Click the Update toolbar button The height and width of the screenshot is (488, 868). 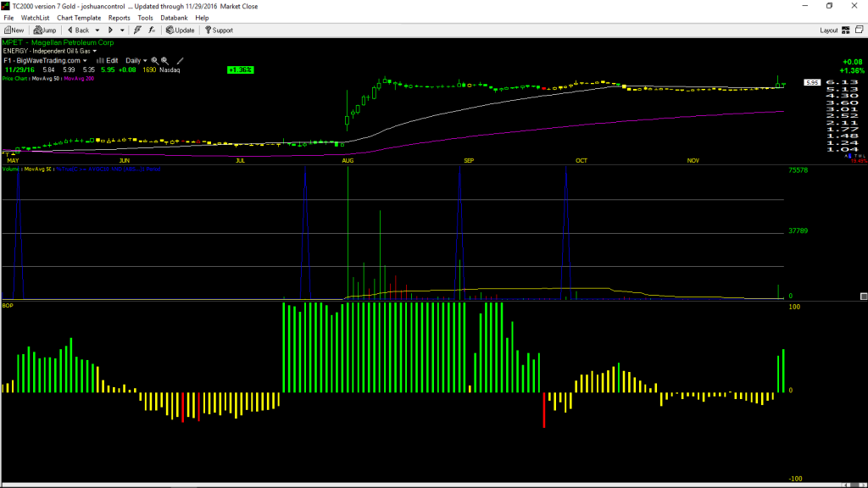[181, 30]
